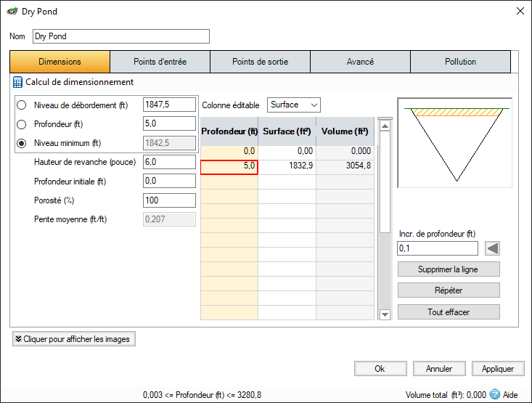Click the Profondeur (ft) column header
Screen dimensions: 532x403
[x=229, y=131]
